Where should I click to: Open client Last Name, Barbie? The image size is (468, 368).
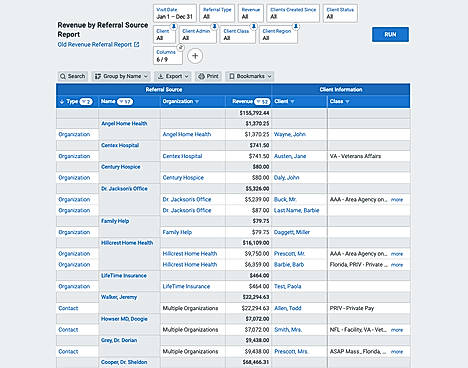(x=297, y=210)
